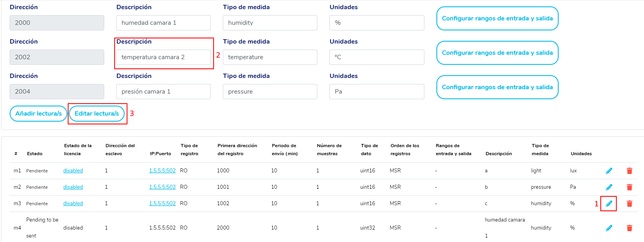Edit the m4 humedad camara row
Screen dimensions: 644x242
point(609,228)
